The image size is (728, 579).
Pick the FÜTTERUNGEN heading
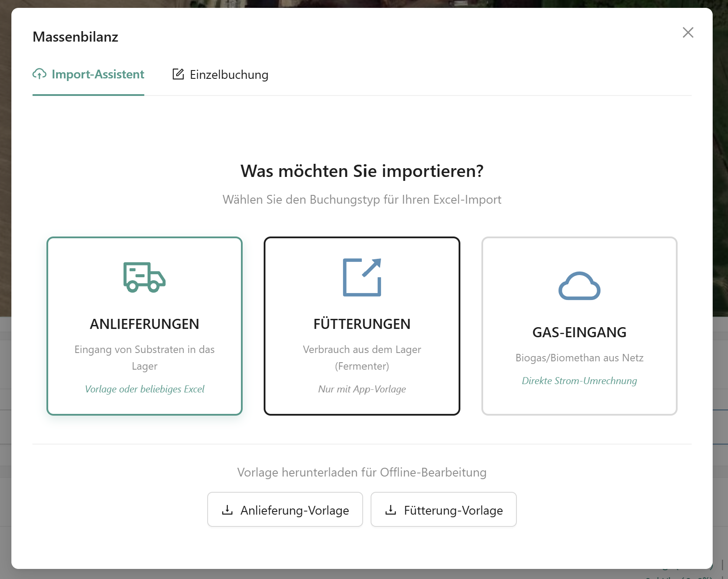362,324
